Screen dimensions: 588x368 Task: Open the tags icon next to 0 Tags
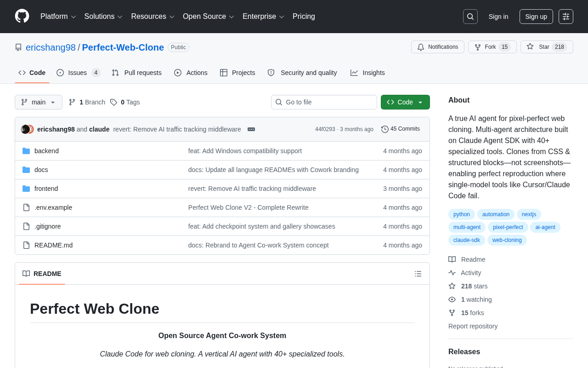(x=113, y=102)
